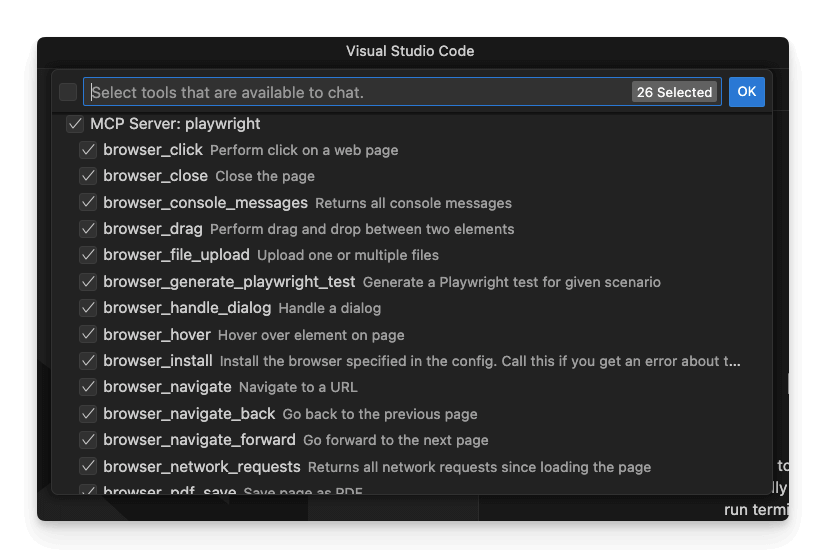The width and height of the screenshot is (826, 558).
Task: Deselect the browser_navigate checkbox
Action: (x=88, y=387)
